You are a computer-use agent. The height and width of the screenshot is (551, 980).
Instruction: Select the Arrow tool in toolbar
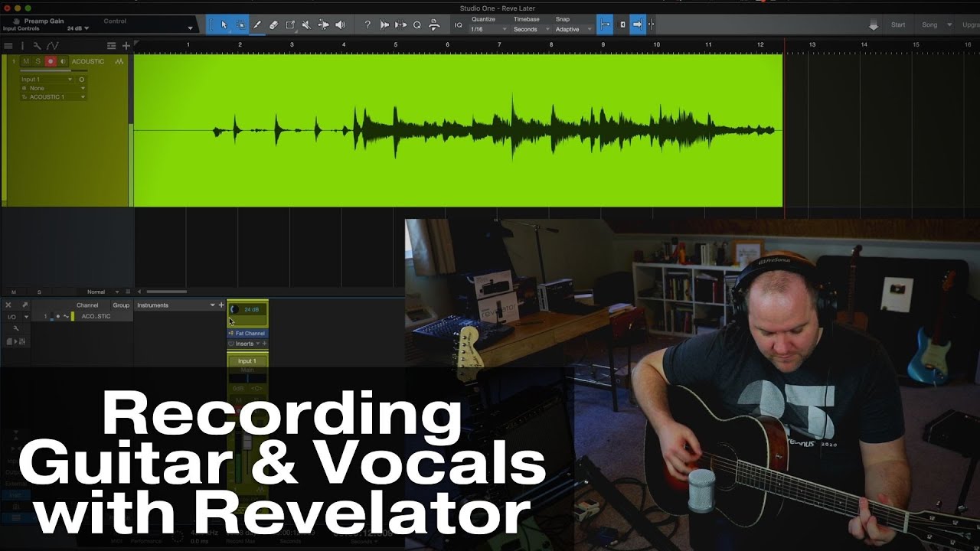tap(224, 24)
